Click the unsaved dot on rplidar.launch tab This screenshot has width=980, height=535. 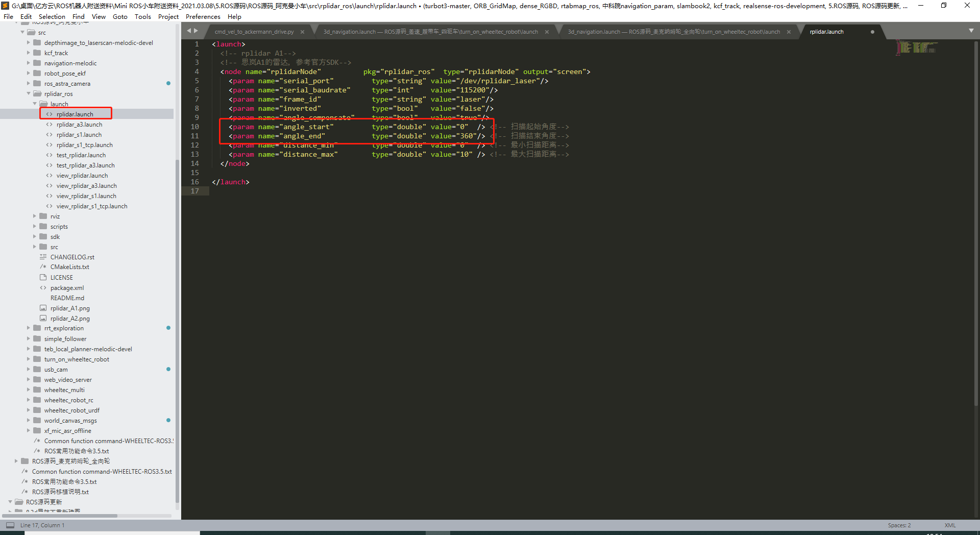coord(872,32)
